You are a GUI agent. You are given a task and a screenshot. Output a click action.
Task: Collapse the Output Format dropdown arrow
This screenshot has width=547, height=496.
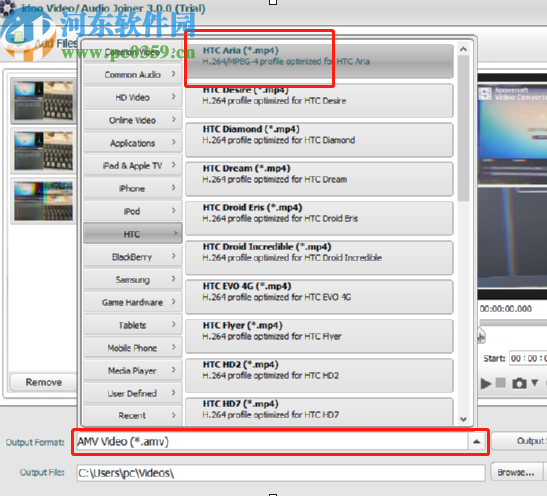477,442
